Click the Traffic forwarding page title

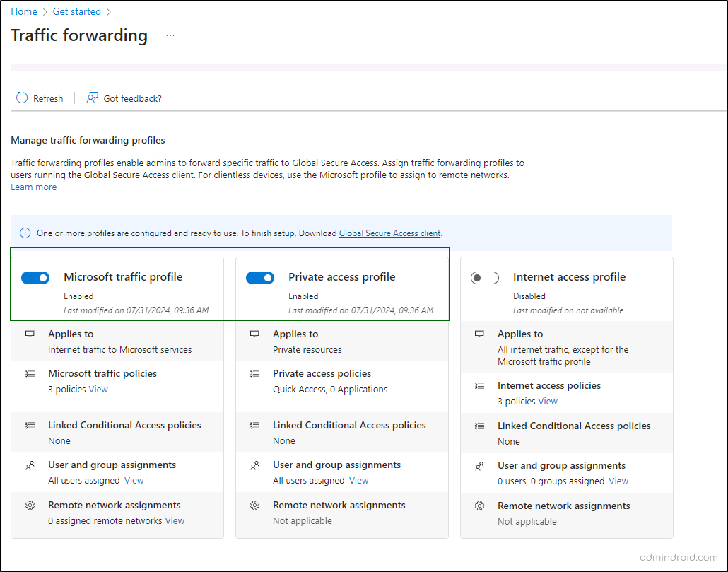pos(79,35)
